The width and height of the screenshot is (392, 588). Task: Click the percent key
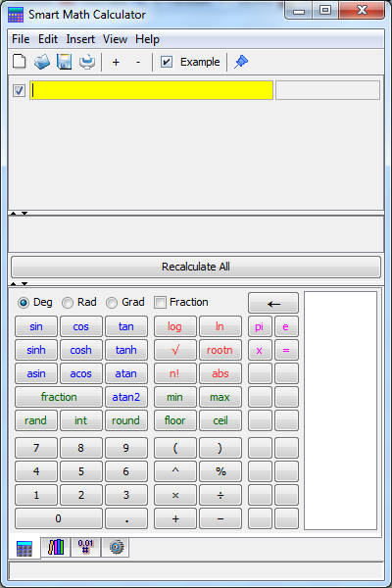click(220, 471)
